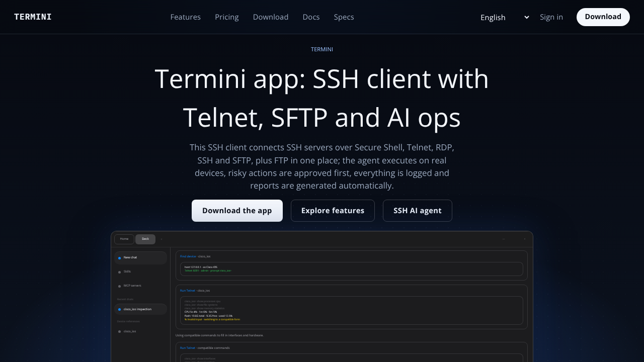Open the Features navigation item
Viewport: 644px width, 362px height.
pyautogui.click(x=186, y=17)
